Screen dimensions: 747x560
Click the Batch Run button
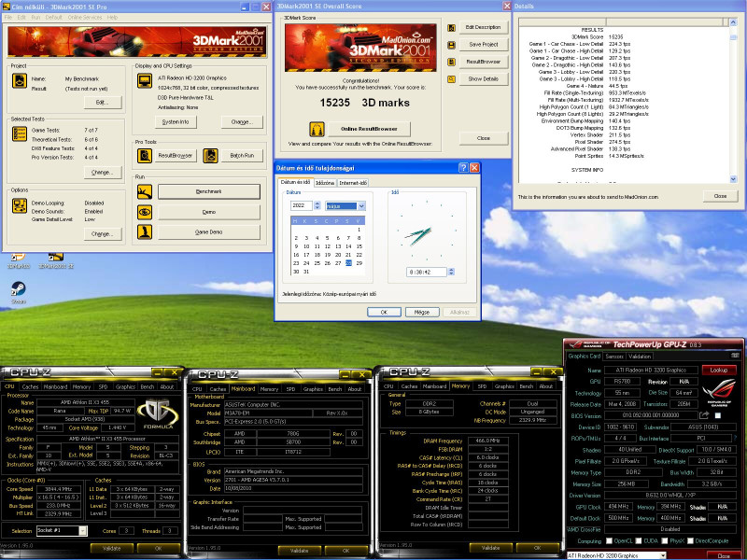242,155
